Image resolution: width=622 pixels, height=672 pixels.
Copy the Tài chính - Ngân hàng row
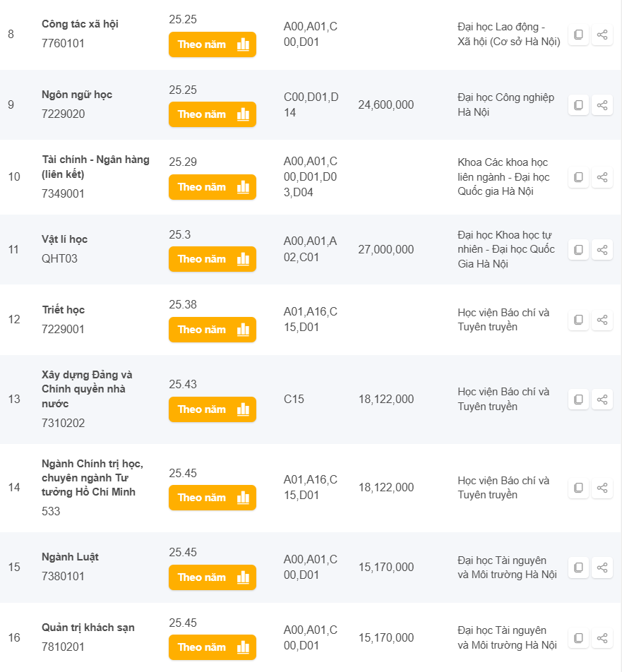pyautogui.click(x=578, y=177)
